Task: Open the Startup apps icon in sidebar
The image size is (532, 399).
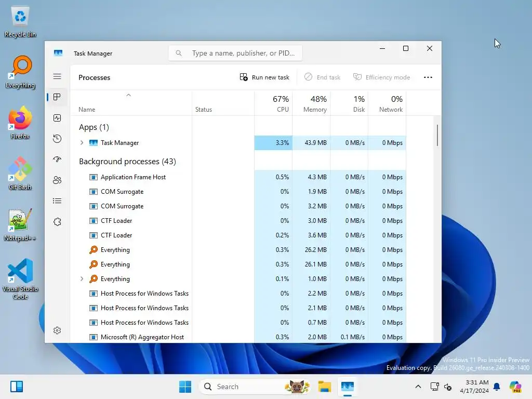Action: (x=57, y=159)
